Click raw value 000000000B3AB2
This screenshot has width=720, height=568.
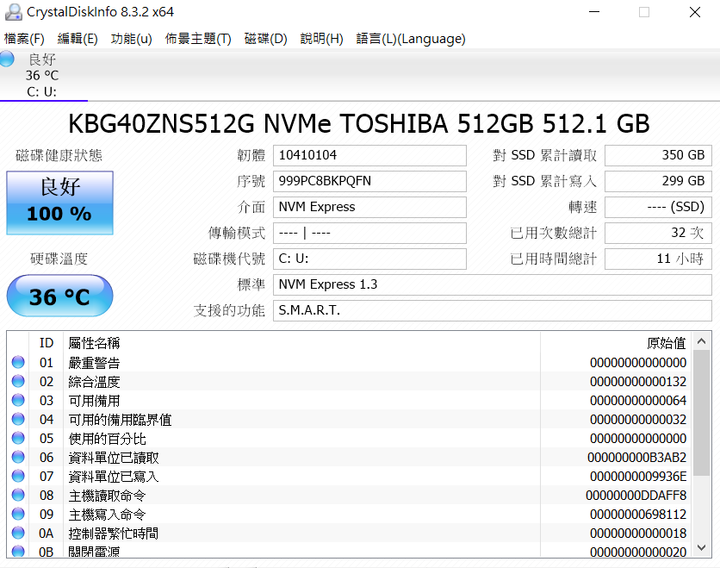pos(637,458)
